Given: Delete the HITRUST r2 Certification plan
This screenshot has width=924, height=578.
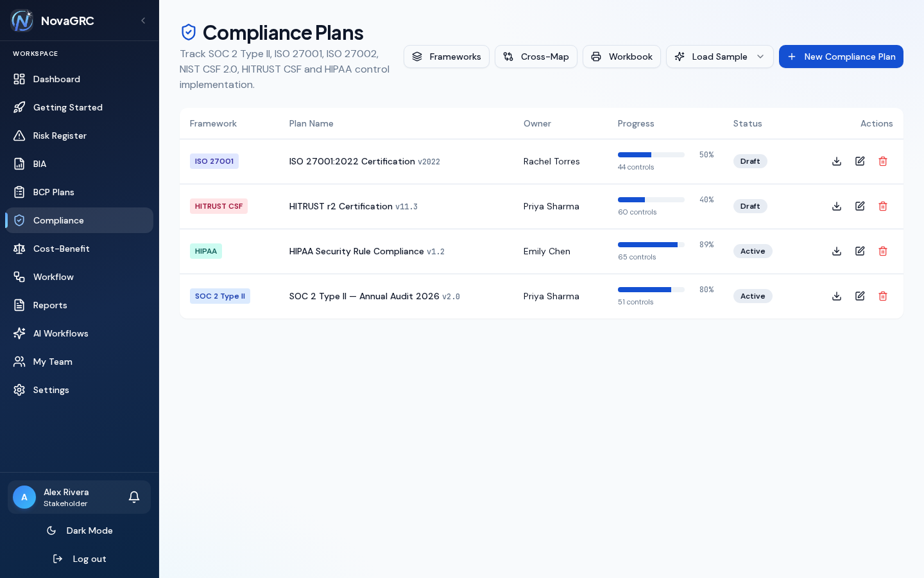Looking at the screenshot, I should pyautogui.click(x=883, y=206).
